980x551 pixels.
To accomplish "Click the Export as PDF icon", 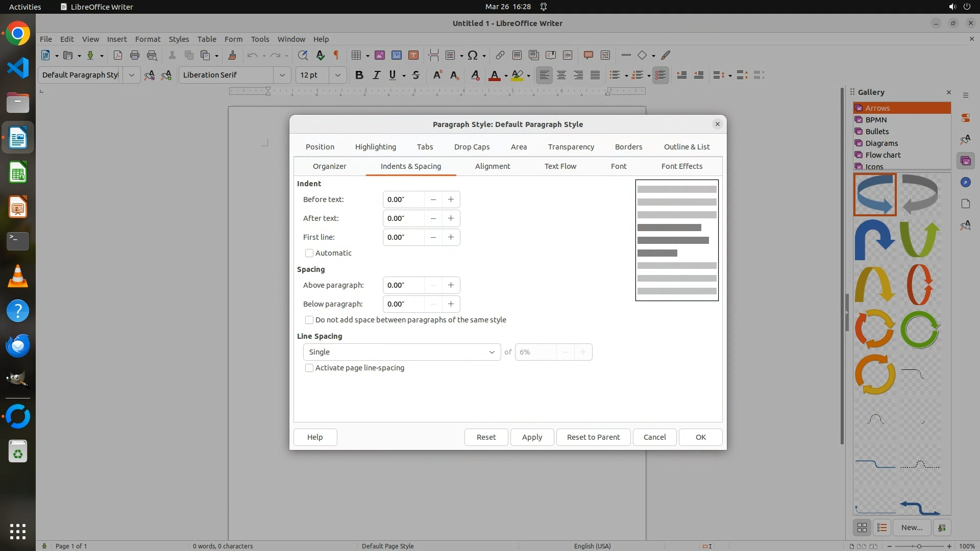I will tap(117, 55).
